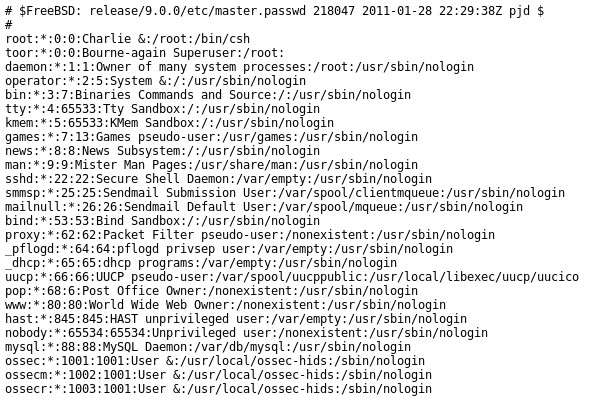Select the bin Binaries Commands line

[208, 95]
